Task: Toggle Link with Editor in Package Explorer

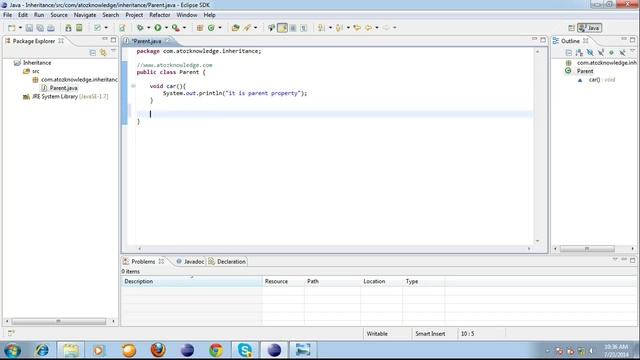Action: pos(103,53)
